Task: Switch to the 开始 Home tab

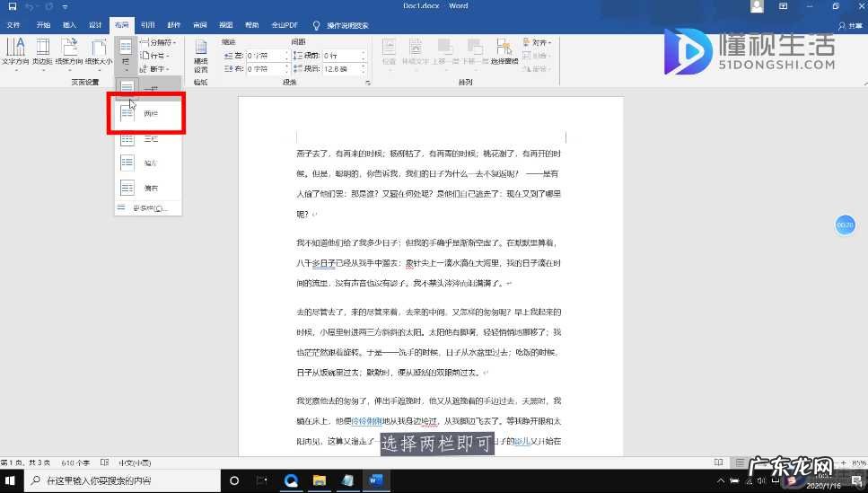Action: pos(43,25)
